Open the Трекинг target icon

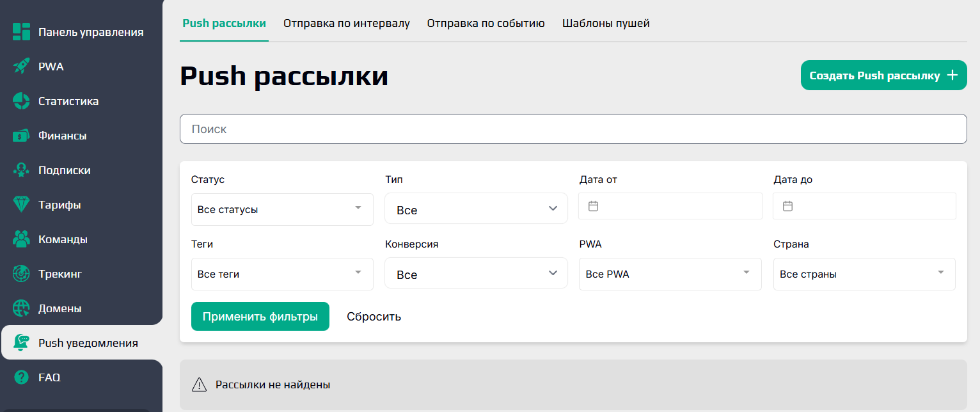pyautogui.click(x=20, y=273)
